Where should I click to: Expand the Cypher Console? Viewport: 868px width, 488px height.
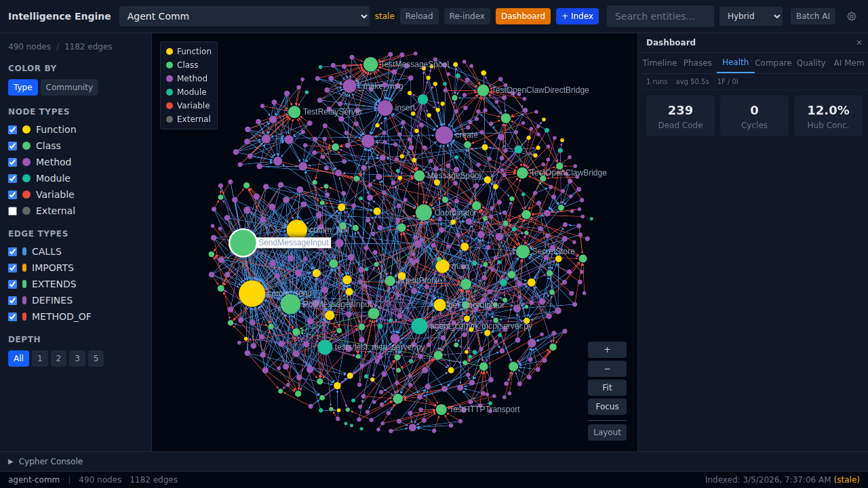[45, 462]
